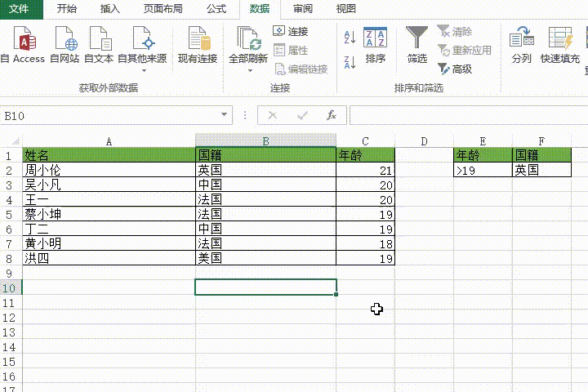This screenshot has width=588, height=392.
Task: Select criteria header F1 国籍
Action: [541, 155]
